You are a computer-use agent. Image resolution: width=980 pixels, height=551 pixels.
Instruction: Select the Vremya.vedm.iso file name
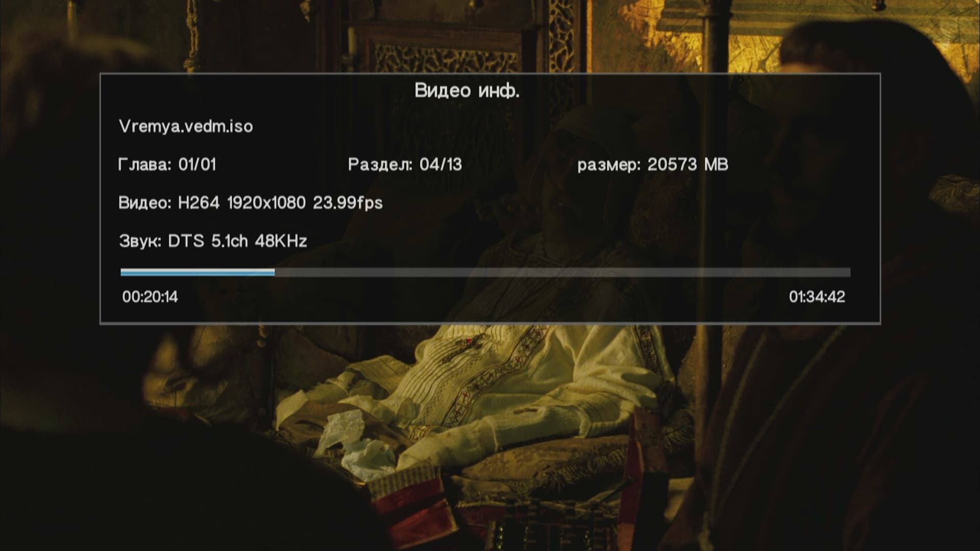[x=186, y=127]
